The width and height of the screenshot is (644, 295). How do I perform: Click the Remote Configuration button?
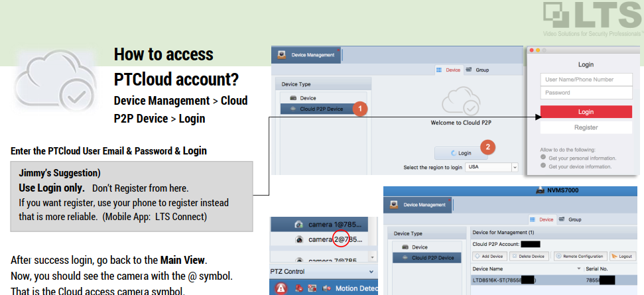point(580,256)
